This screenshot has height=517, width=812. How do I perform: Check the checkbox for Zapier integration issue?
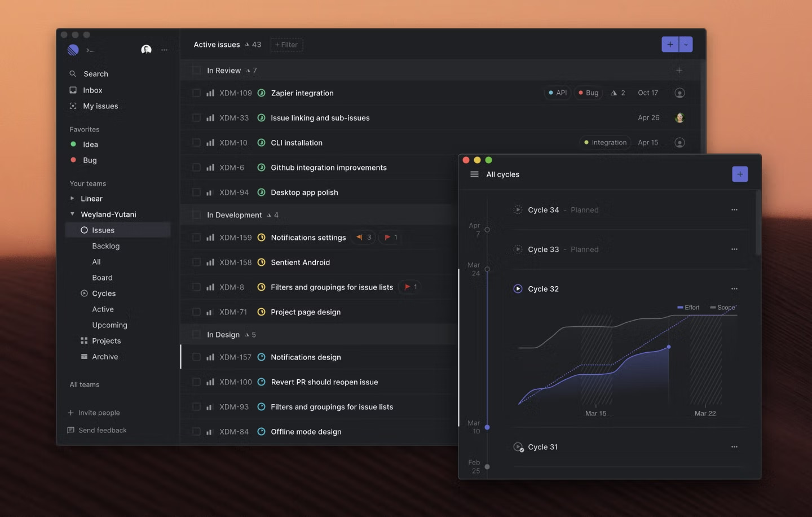[196, 93]
